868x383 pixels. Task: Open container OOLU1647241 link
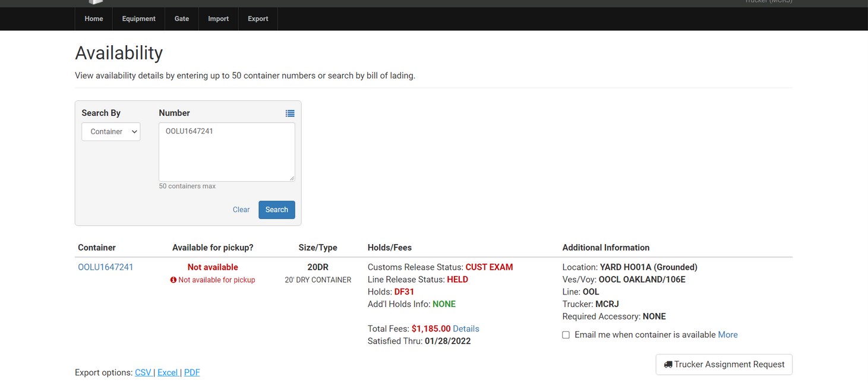106,267
